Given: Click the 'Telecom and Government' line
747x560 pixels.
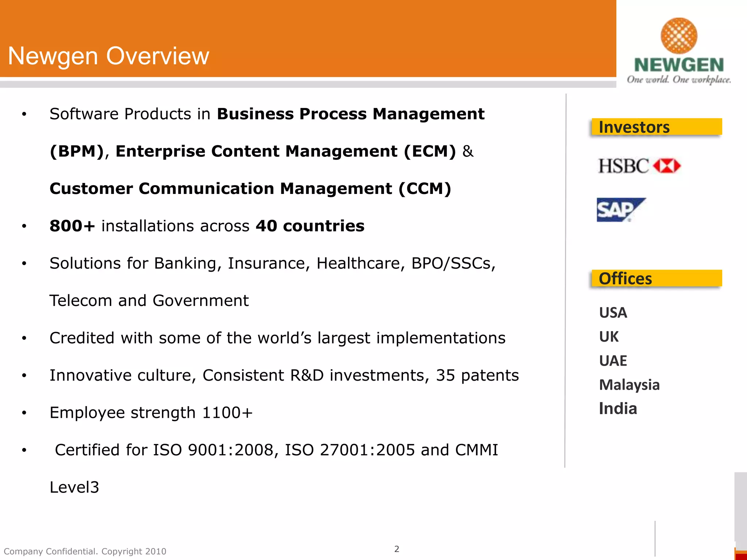Looking at the screenshot, I should click(149, 301).
